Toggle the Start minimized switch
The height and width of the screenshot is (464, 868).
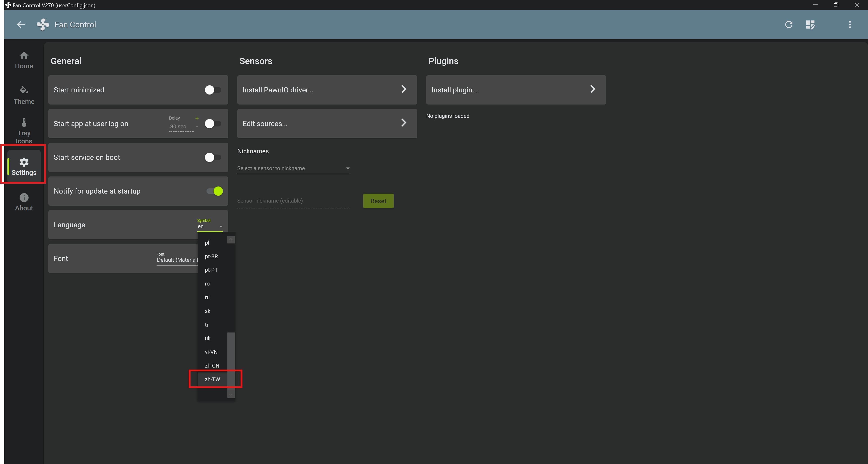pos(213,90)
